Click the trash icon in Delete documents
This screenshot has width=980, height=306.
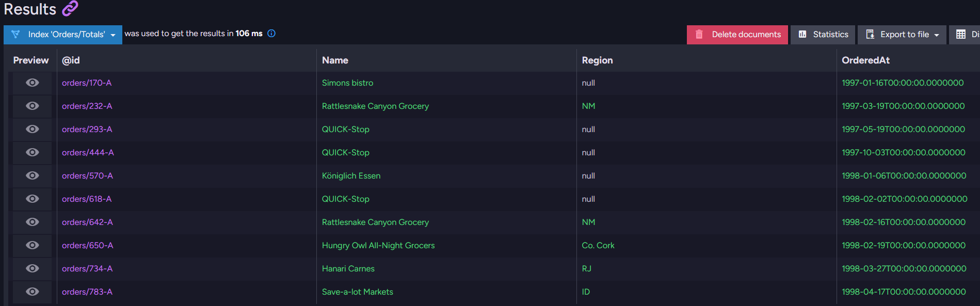[699, 35]
